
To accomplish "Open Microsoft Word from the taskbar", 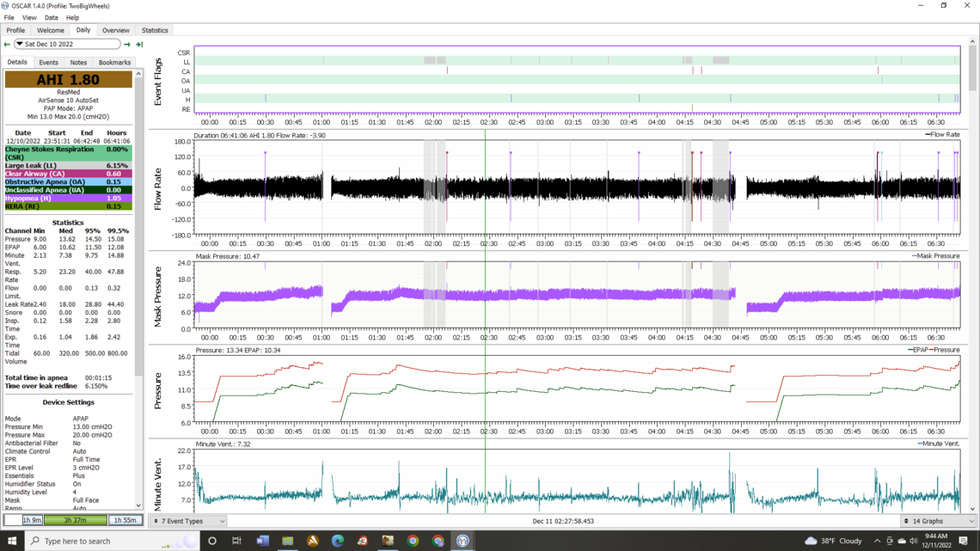I will pos(262,541).
